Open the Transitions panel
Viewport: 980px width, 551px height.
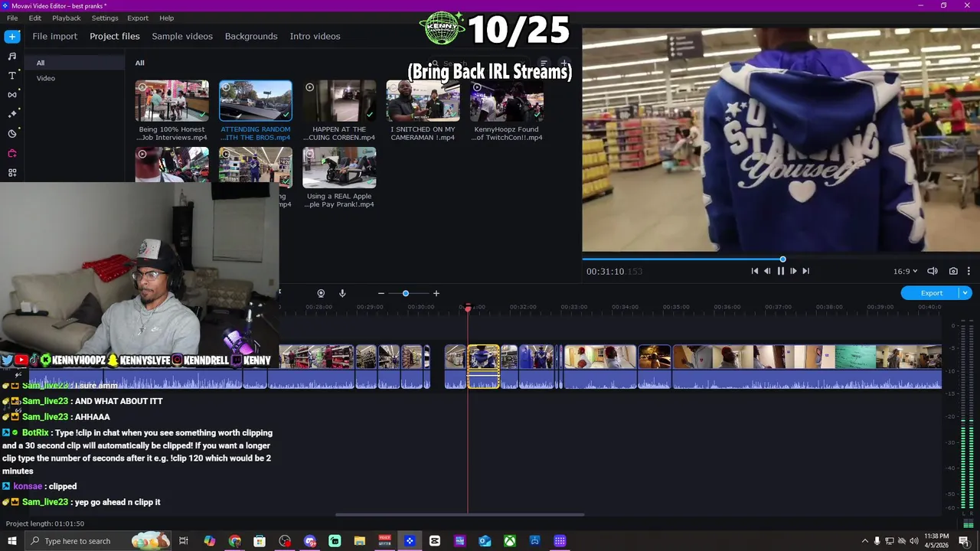tap(11, 95)
